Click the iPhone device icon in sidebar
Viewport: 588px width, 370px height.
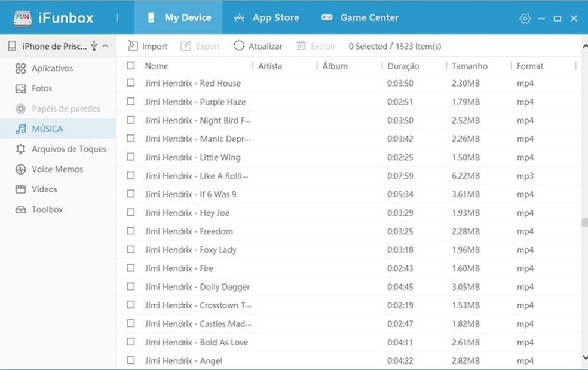pyautogui.click(x=12, y=46)
